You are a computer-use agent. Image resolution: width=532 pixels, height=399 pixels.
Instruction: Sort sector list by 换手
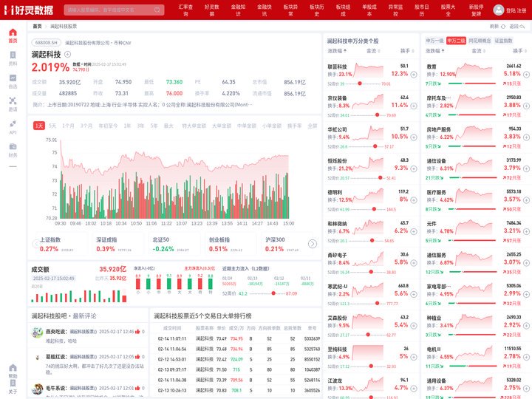tap(519, 51)
